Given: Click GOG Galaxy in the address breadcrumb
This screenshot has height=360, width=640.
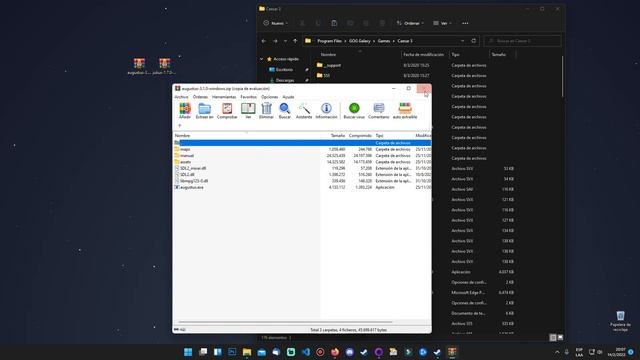Looking at the screenshot, I should [360, 41].
